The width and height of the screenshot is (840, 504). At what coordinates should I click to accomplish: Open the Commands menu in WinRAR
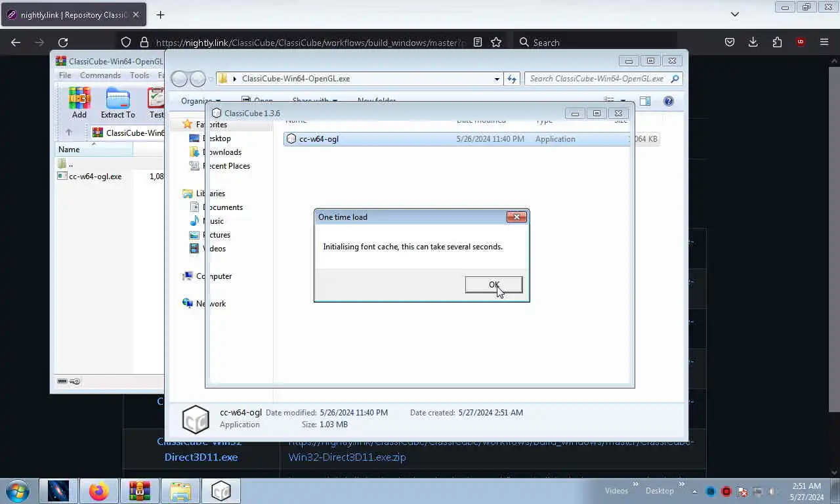click(x=100, y=75)
